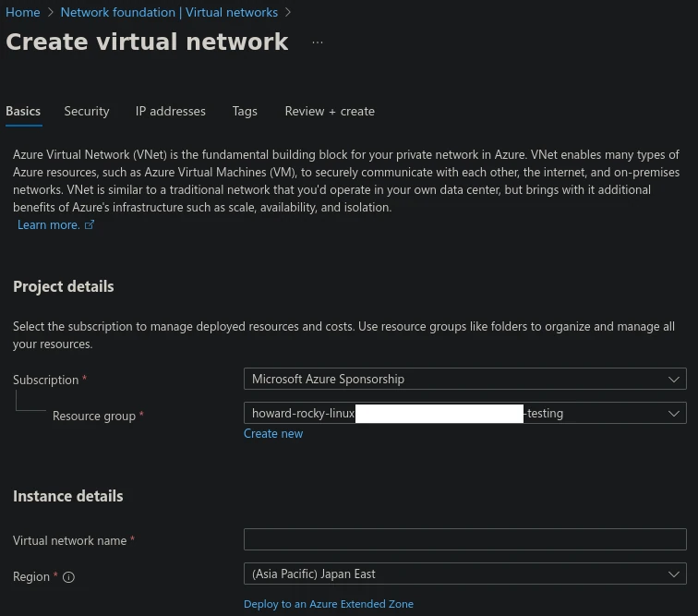
Task: Go to the Tags tab
Action: [245, 112]
